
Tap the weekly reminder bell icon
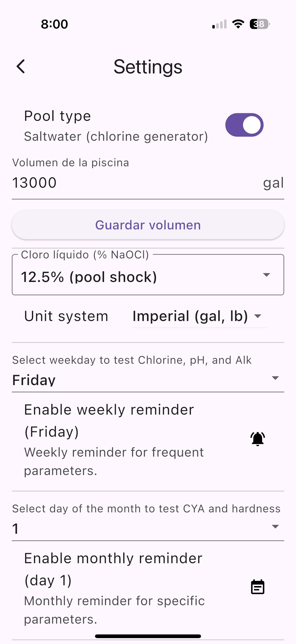[257, 439]
